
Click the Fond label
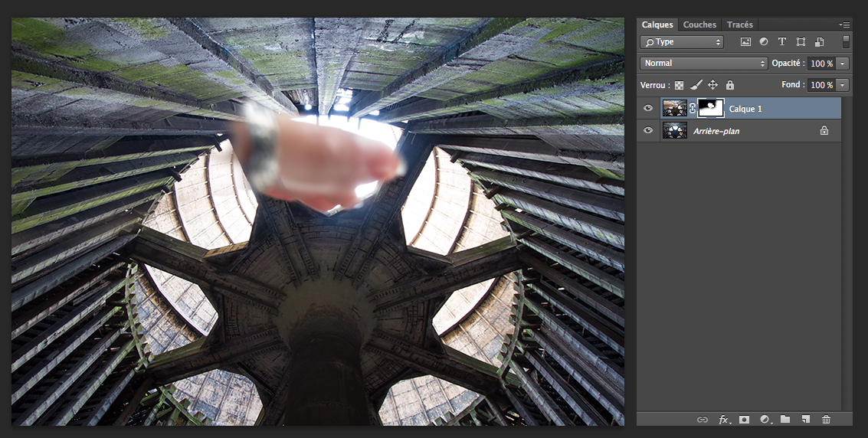793,84
